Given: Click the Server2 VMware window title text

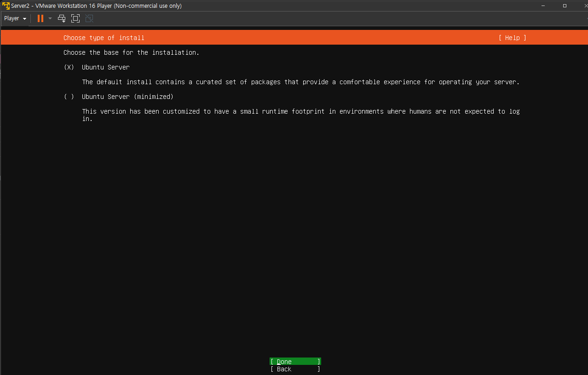Looking at the screenshot, I should [97, 6].
